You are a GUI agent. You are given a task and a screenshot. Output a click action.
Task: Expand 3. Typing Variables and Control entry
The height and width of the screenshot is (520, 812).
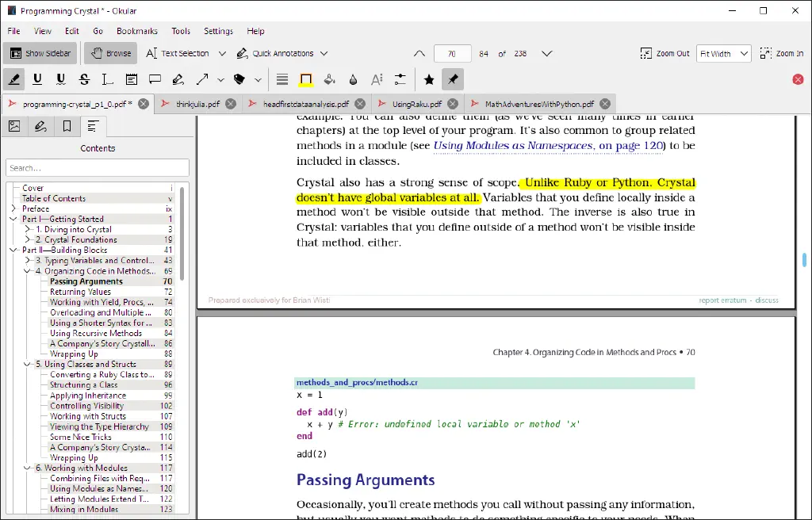28,261
